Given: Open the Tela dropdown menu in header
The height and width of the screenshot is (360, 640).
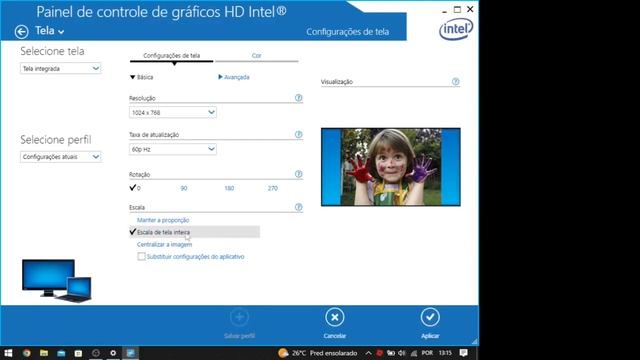Looking at the screenshot, I should click(50, 31).
